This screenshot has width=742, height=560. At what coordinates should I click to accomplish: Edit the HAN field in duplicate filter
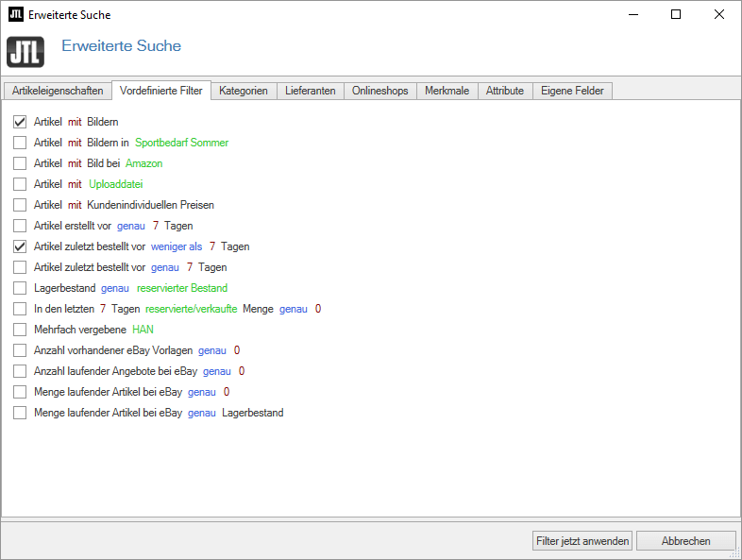143,330
